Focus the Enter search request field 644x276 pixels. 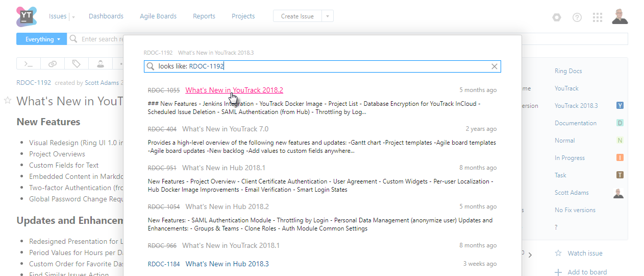pos(102,39)
